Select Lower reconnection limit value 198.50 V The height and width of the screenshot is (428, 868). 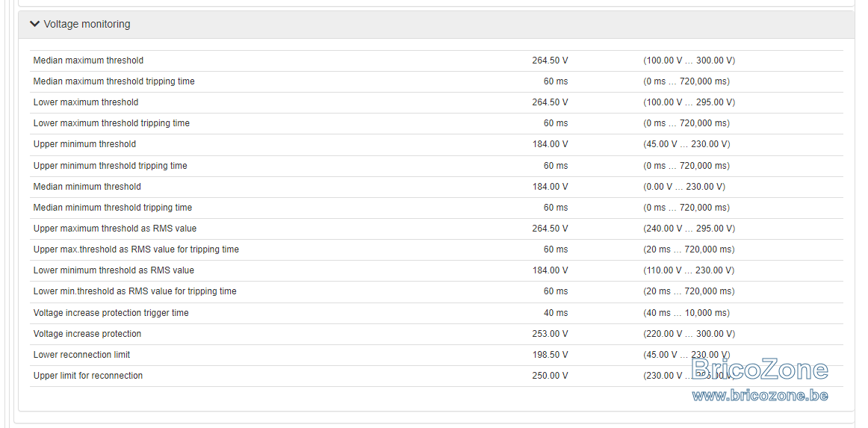click(x=550, y=355)
